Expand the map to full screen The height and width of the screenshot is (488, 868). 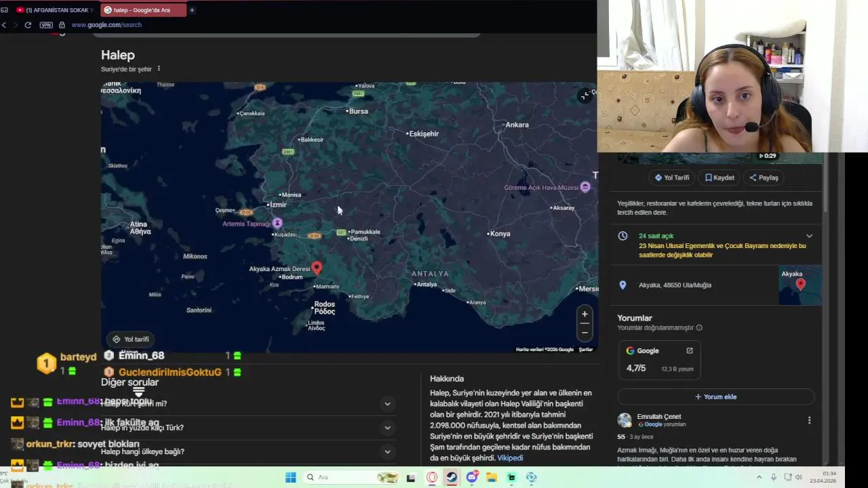585,96
